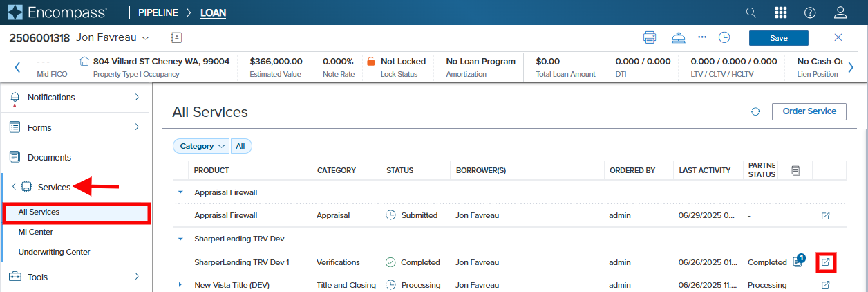Click the 0.000% Note Rate value
Screen dimensions: 868x292
(338, 62)
